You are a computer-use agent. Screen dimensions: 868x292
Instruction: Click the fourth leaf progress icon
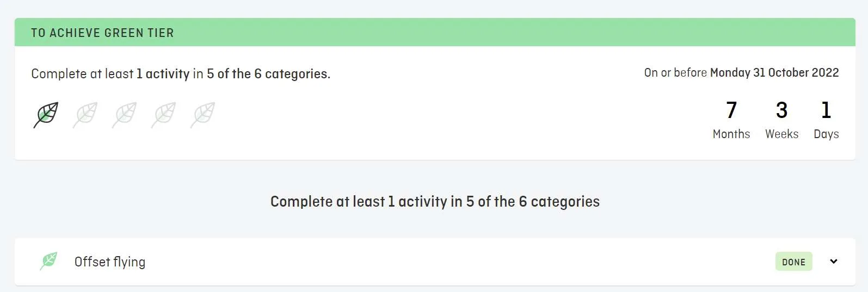[x=164, y=115]
